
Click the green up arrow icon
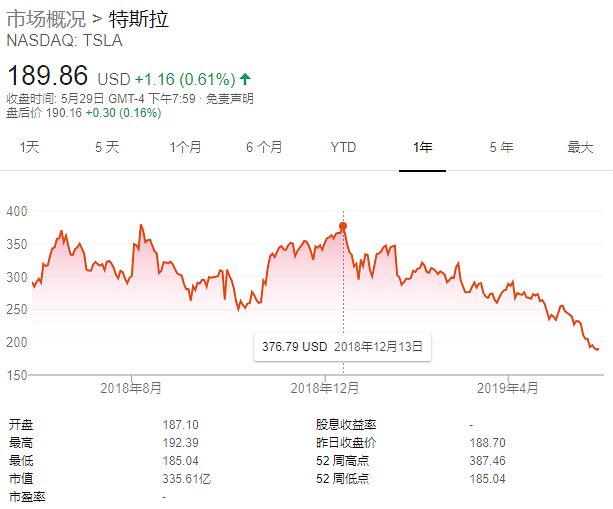[x=245, y=79]
